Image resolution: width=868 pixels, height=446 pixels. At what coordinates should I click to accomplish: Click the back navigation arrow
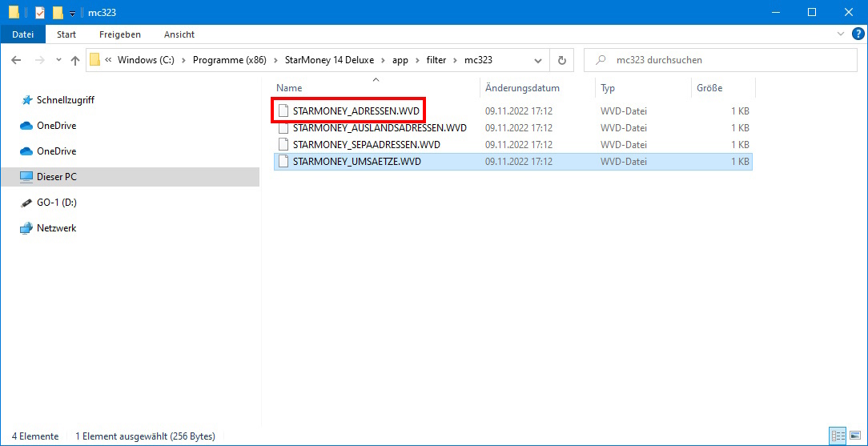[17, 60]
